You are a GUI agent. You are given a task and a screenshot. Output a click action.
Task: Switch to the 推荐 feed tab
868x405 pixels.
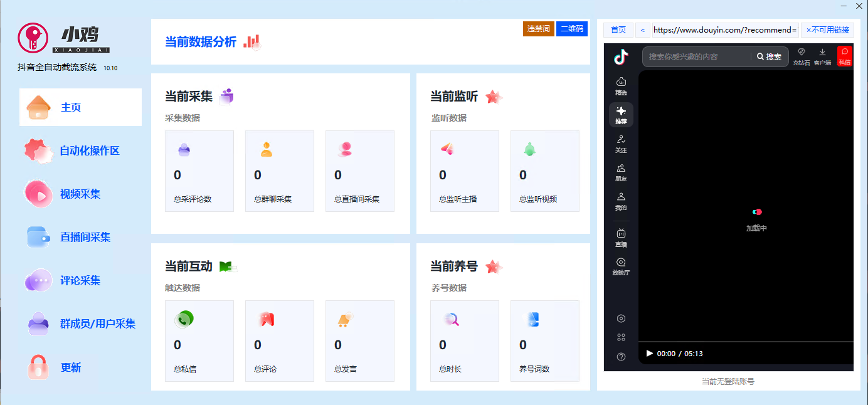point(620,115)
